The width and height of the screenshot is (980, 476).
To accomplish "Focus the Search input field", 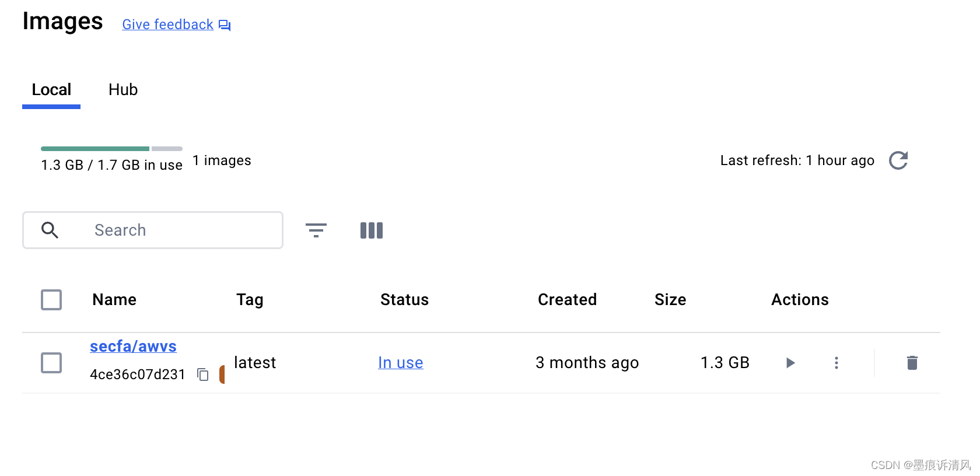I will click(x=153, y=230).
